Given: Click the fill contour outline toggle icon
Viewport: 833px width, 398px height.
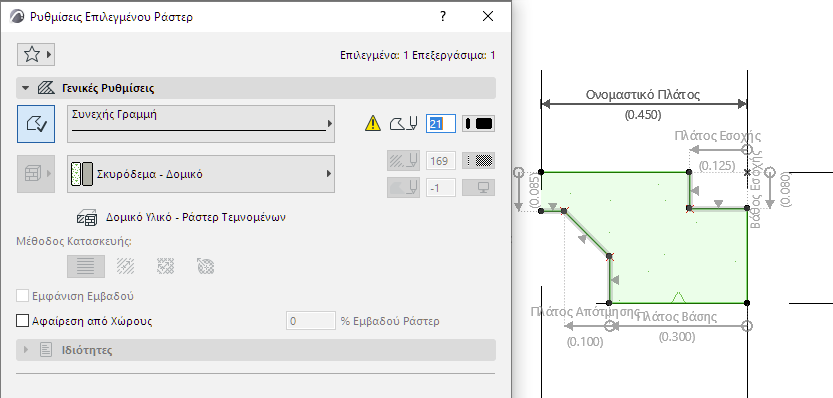Looking at the screenshot, I should point(36,124).
